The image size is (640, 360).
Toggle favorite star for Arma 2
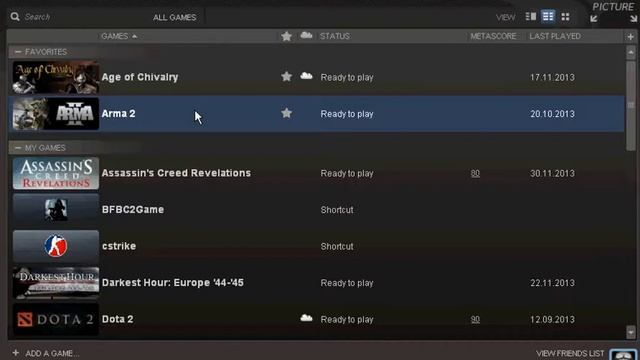click(287, 113)
